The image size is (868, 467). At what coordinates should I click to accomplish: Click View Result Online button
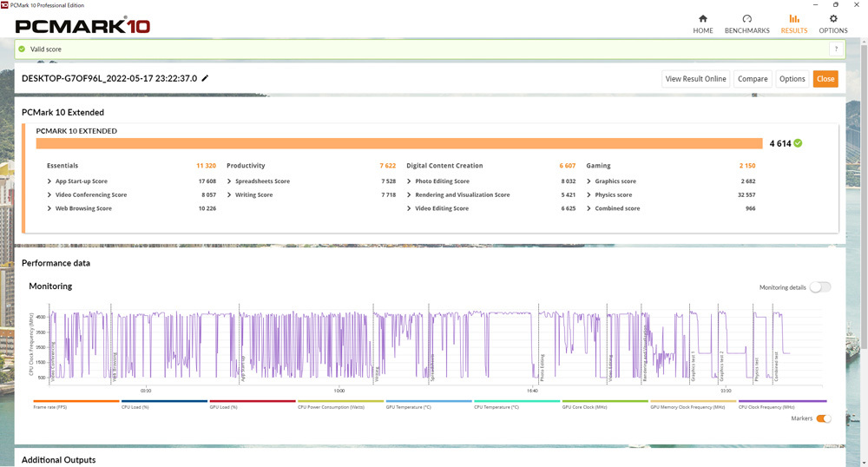(696, 79)
